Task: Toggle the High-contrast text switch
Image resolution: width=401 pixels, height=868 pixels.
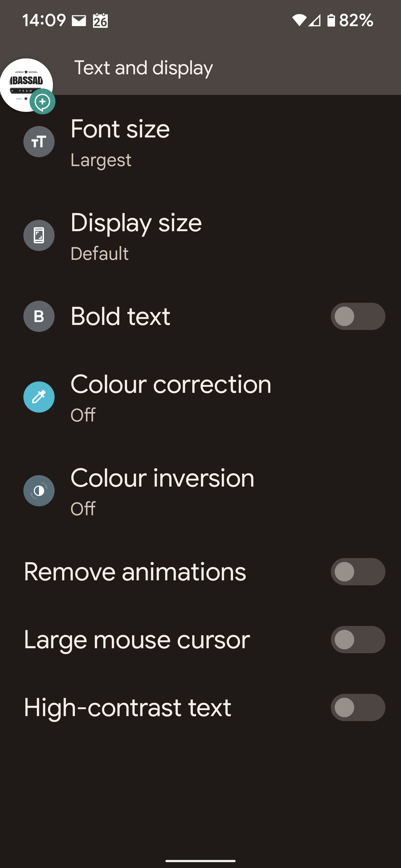Action: (x=358, y=707)
